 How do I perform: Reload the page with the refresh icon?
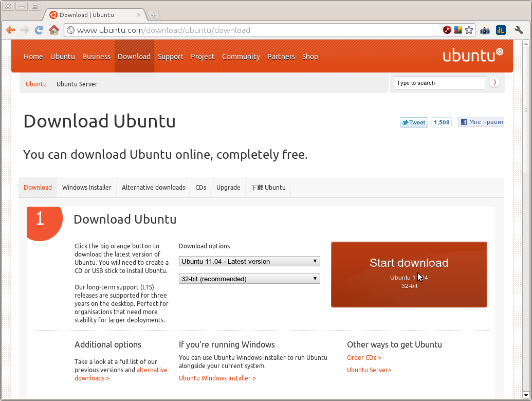39,30
